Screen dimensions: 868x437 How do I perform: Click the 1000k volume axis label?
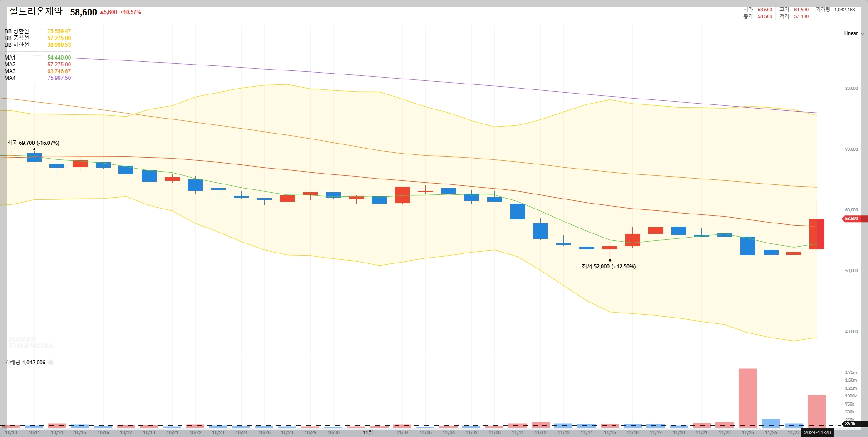(x=851, y=396)
